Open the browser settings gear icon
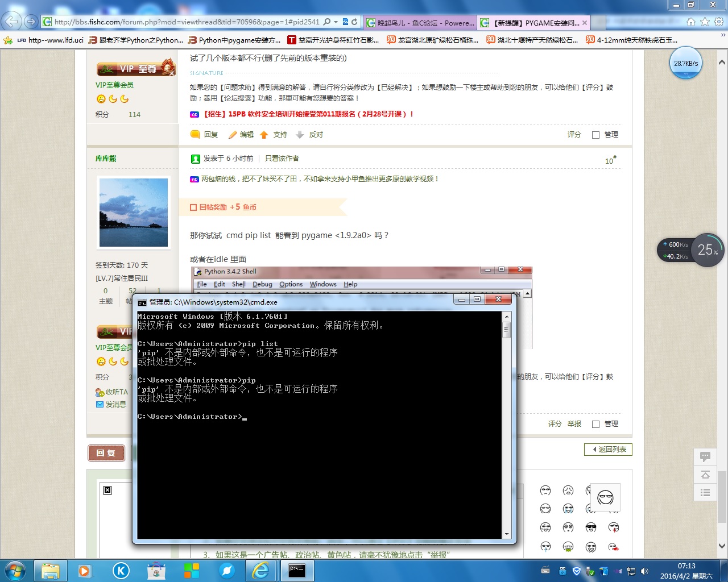This screenshot has width=728, height=582. [x=719, y=22]
